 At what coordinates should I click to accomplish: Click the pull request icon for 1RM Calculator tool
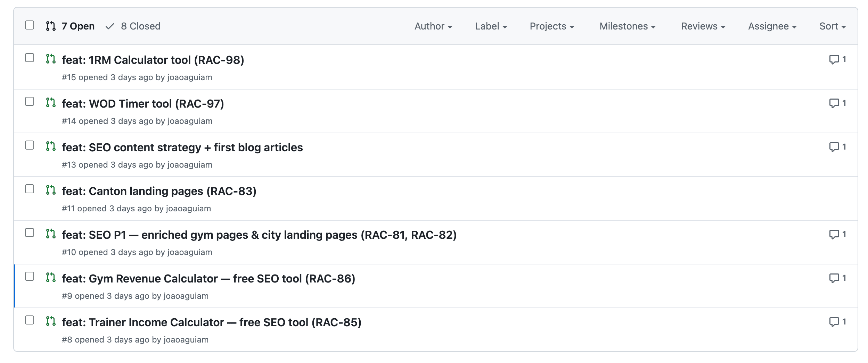pyautogui.click(x=51, y=59)
